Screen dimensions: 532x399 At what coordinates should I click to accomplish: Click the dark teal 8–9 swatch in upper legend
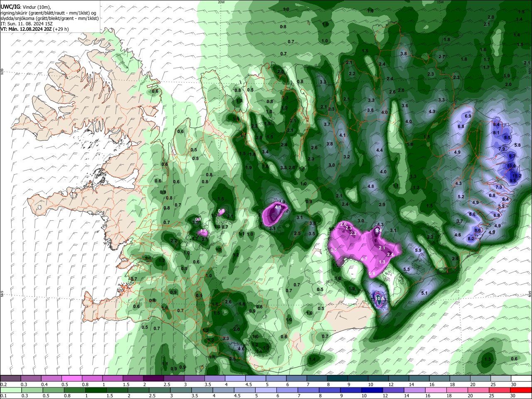click(337, 379)
